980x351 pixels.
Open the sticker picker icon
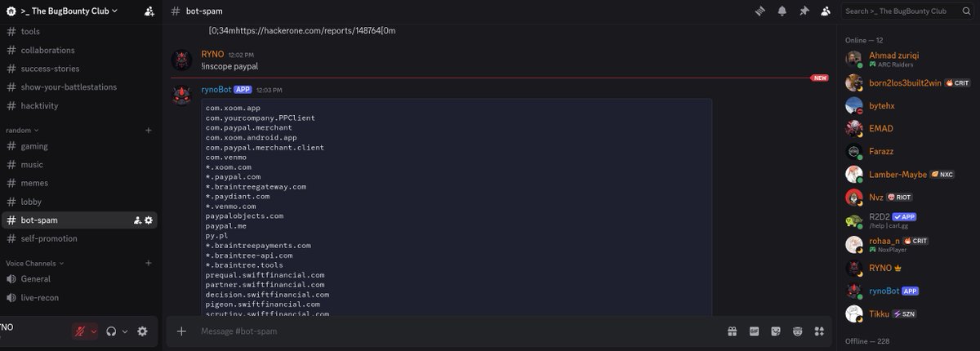[776, 331]
